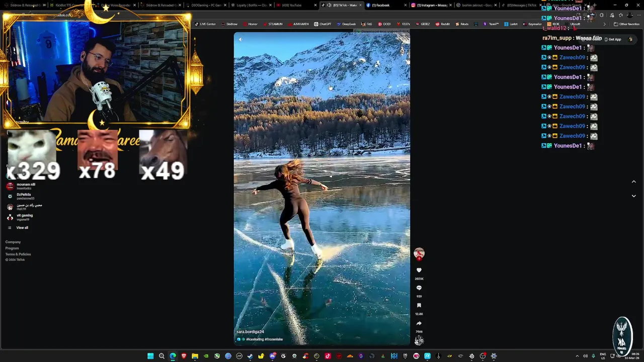Open Steam from taskbar

point(250,356)
